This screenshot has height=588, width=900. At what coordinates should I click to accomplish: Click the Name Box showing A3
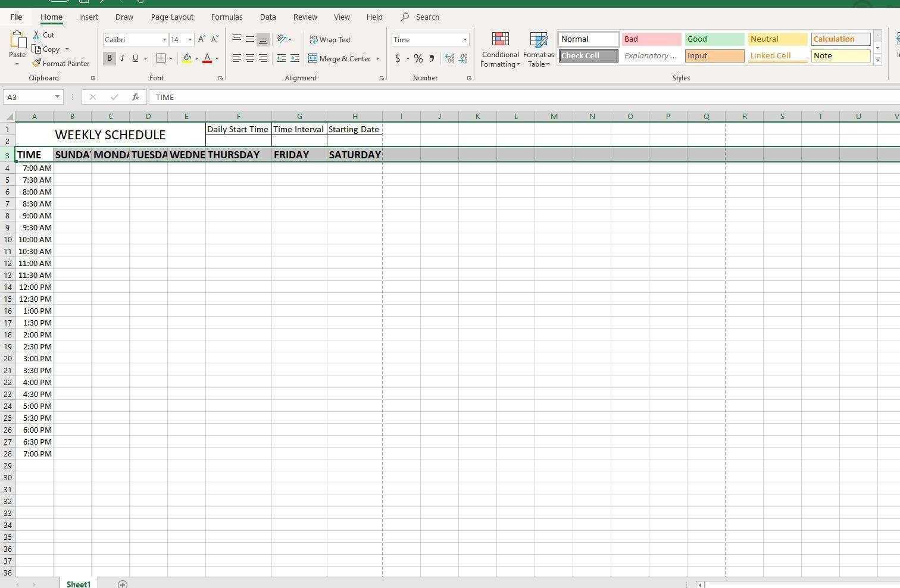29,97
